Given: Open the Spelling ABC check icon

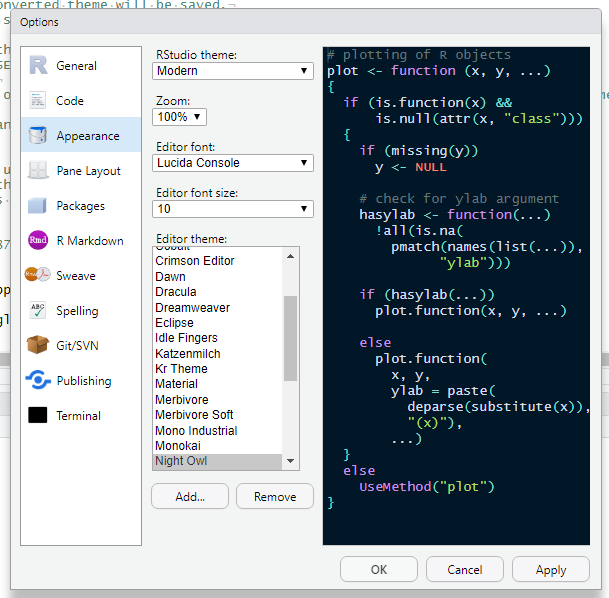Looking at the screenshot, I should 38,311.
